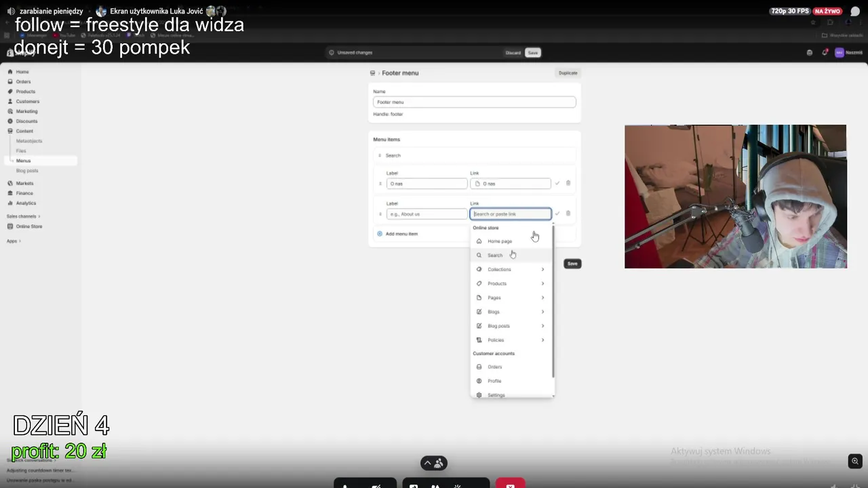Expand Blogs in link dropdown
This screenshot has width=868, height=488.
click(512, 312)
